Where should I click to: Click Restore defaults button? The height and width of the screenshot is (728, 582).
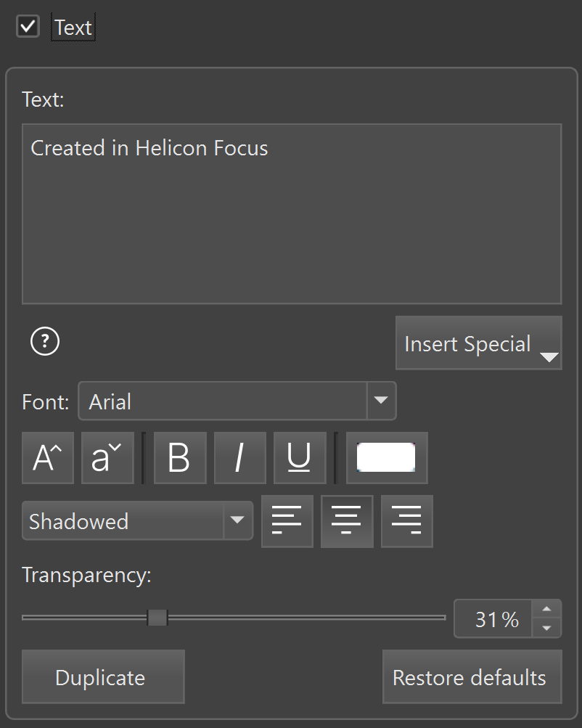(472, 677)
